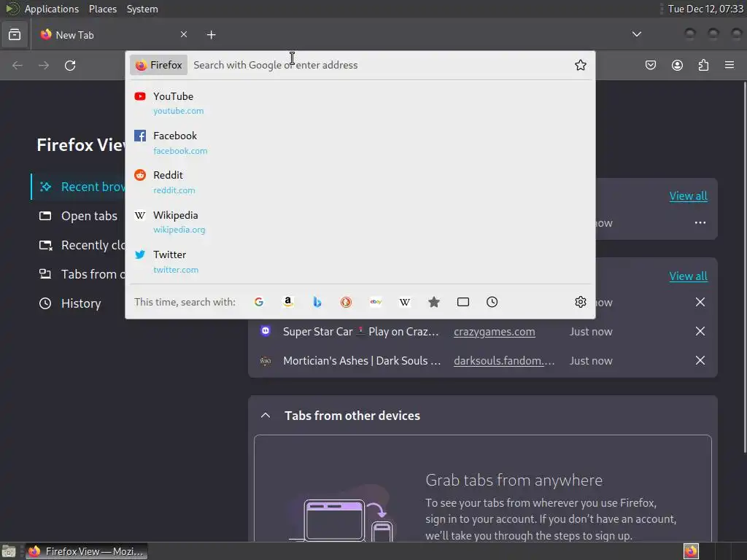Search this time with Wikipedia icon
The width and height of the screenshot is (747, 560).
click(x=404, y=302)
